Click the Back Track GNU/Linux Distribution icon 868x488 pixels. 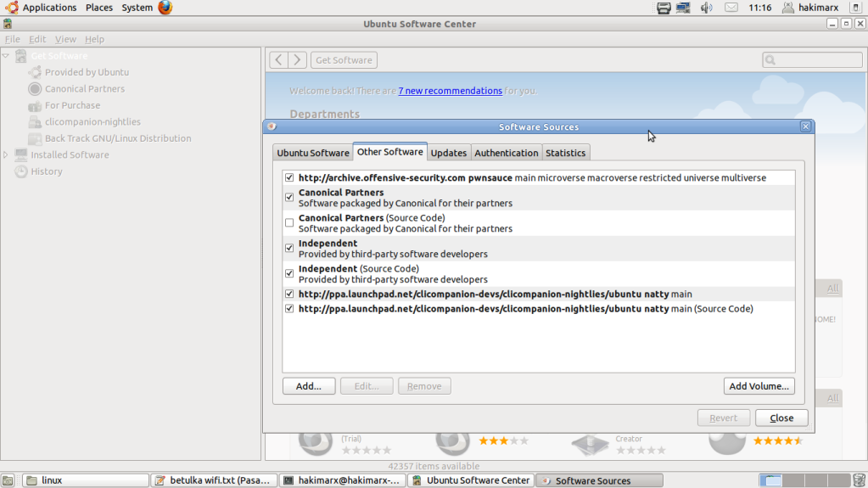coord(35,138)
